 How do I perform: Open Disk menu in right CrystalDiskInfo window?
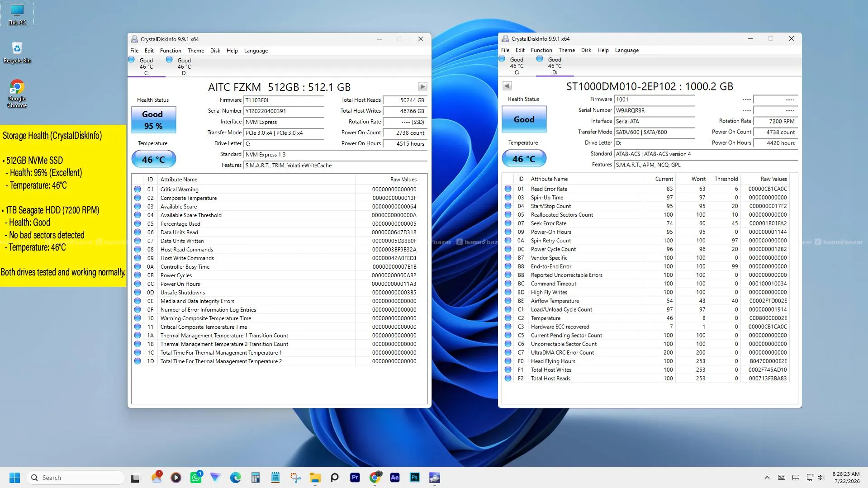[x=586, y=50]
